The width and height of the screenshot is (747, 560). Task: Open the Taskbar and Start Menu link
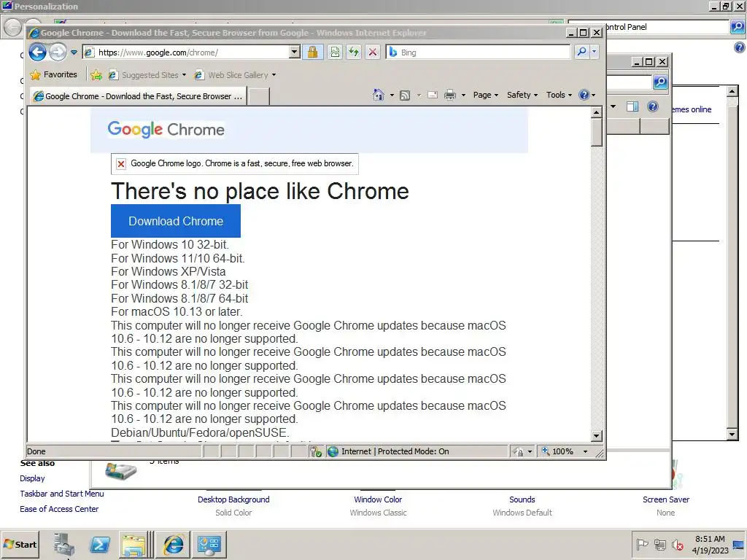tap(61, 494)
